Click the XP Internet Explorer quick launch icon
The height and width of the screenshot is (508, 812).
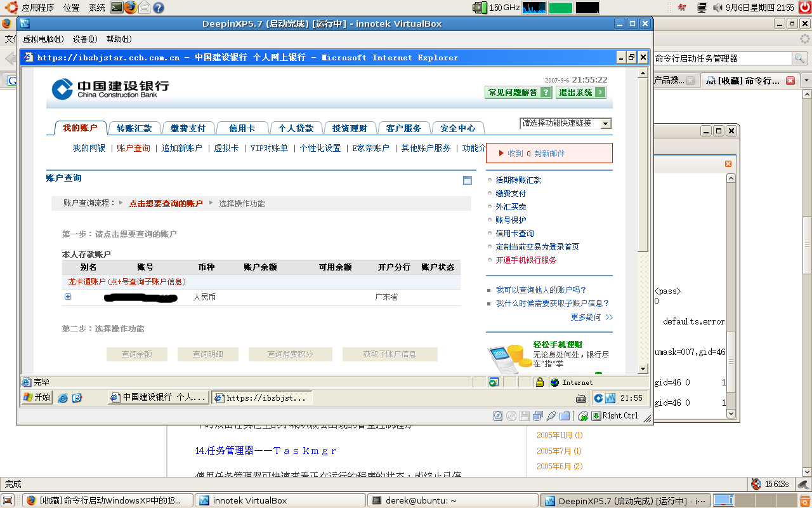point(63,398)
